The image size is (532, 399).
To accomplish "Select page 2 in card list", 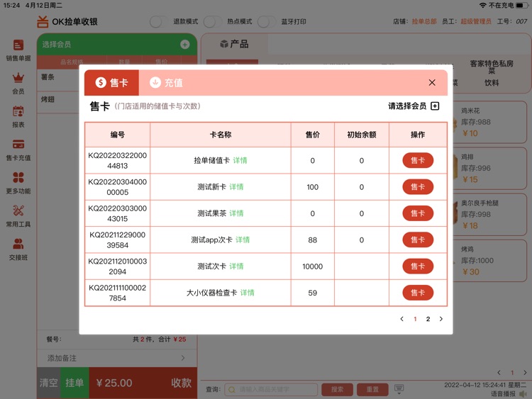I will pos(428,319).
